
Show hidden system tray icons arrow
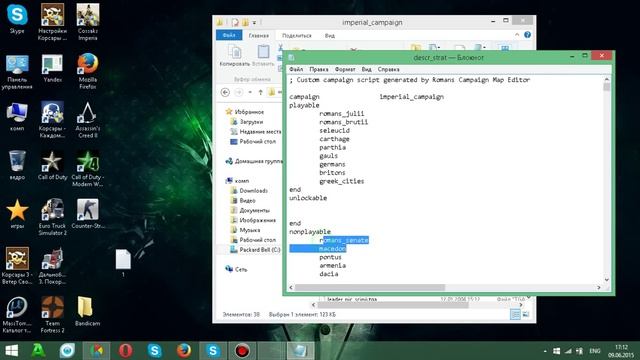545,351
